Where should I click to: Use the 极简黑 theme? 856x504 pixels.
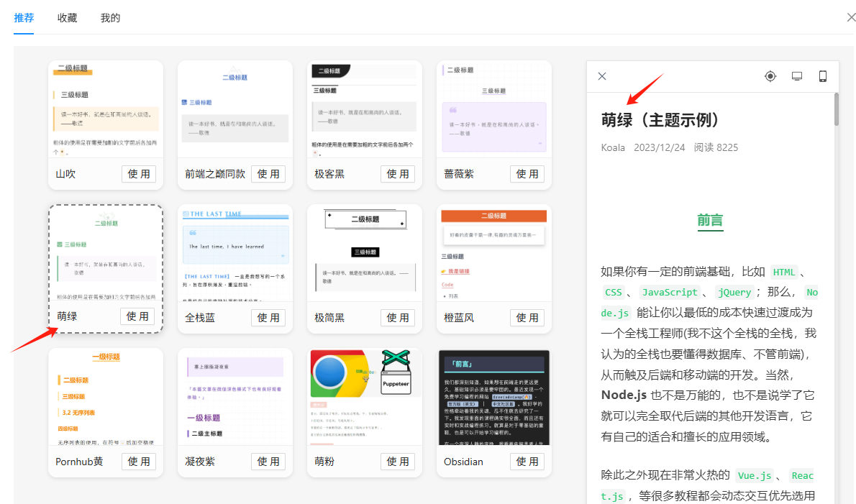point(397,318)
